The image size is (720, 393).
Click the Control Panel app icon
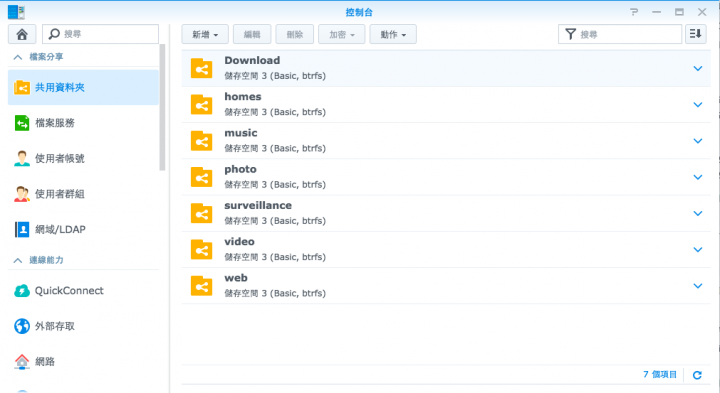(x=17, y=12)
